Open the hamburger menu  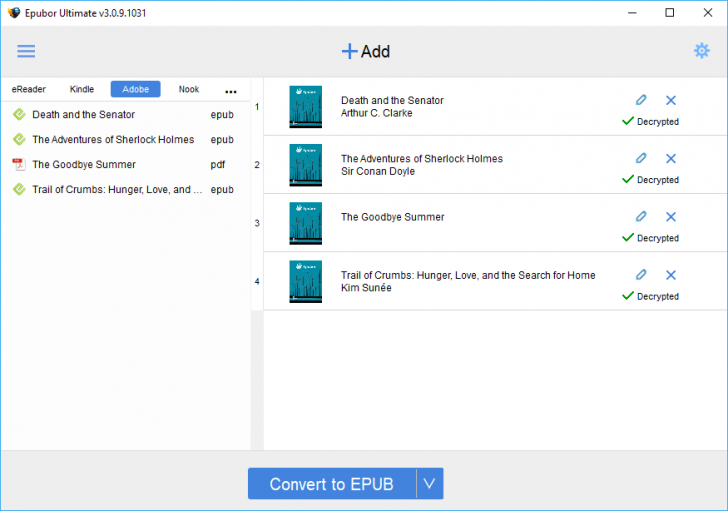[x=26, y=51]
